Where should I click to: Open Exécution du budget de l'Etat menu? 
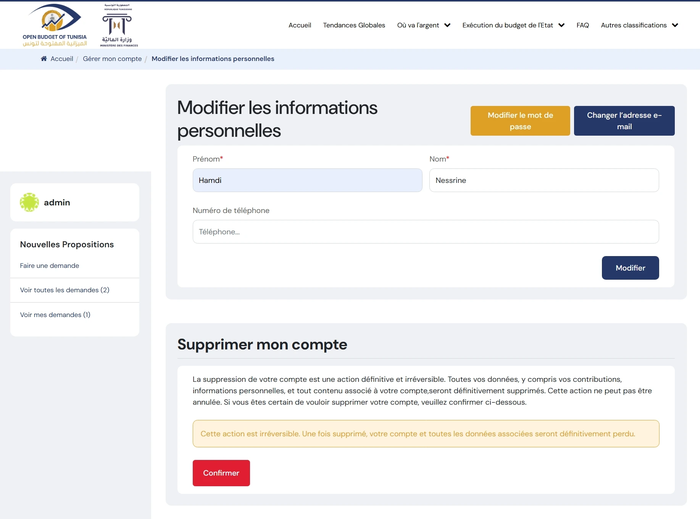coord(513,25)
